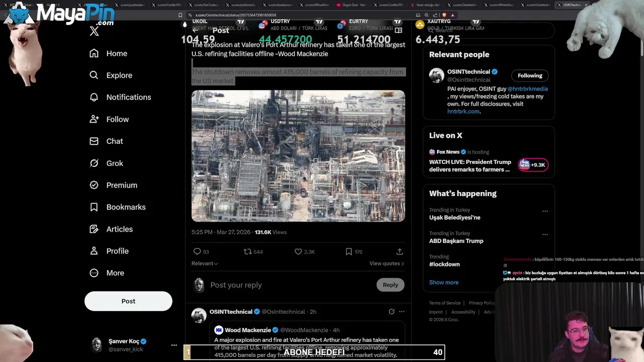Open Imprint footer link
This screenshot has width=644, height=362.
(x=436, y=312)
